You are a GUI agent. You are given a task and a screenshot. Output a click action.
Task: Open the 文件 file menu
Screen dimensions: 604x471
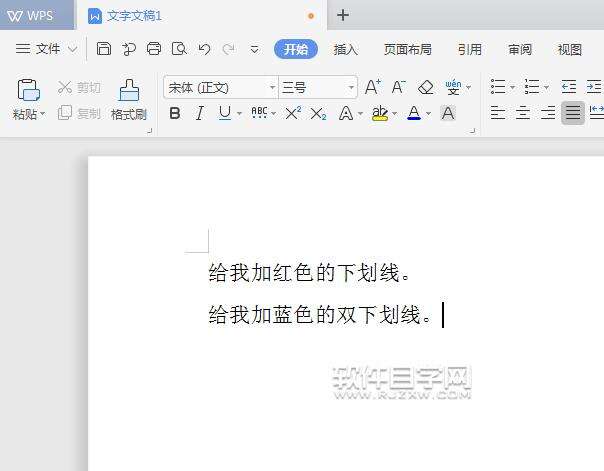38,49
